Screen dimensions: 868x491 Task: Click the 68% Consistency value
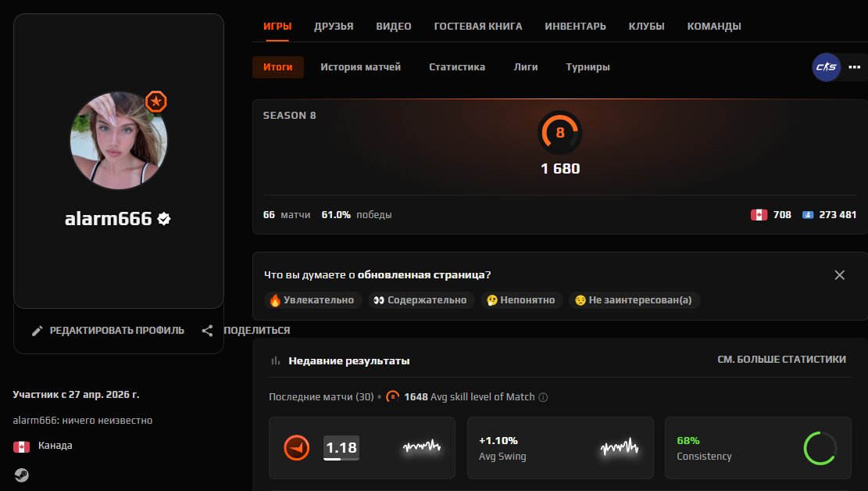pyautogui.click(x=688, y=440)
